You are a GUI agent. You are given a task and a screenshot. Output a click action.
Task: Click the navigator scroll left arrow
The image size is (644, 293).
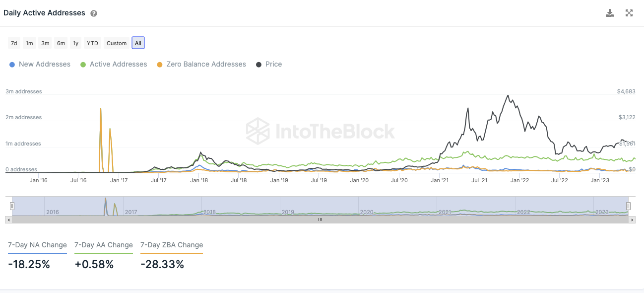pos(7,219)
